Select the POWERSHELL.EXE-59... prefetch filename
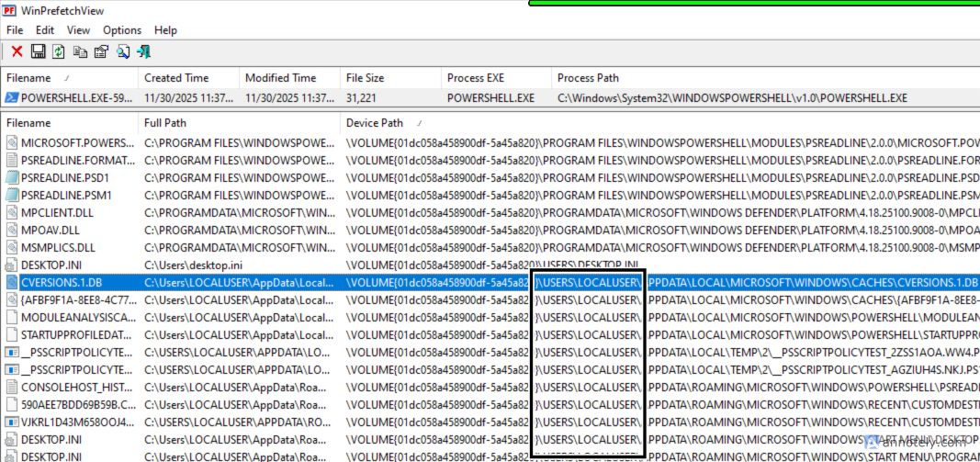 77,98
